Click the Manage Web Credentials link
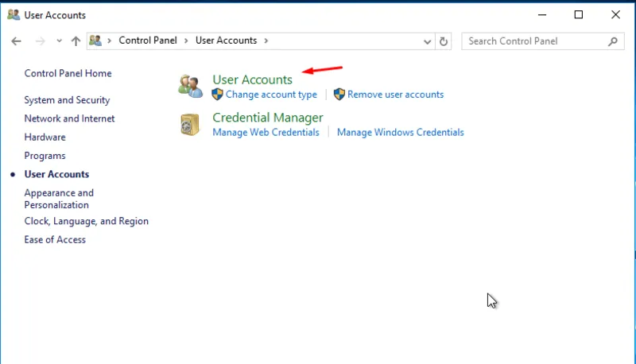 (266, 133)
